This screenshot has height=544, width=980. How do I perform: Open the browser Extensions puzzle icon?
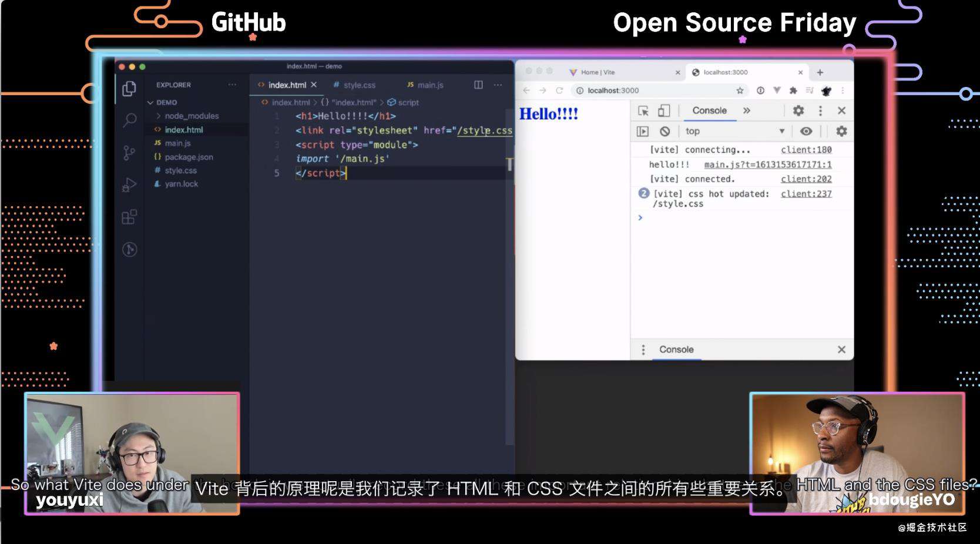coord(793,90)
